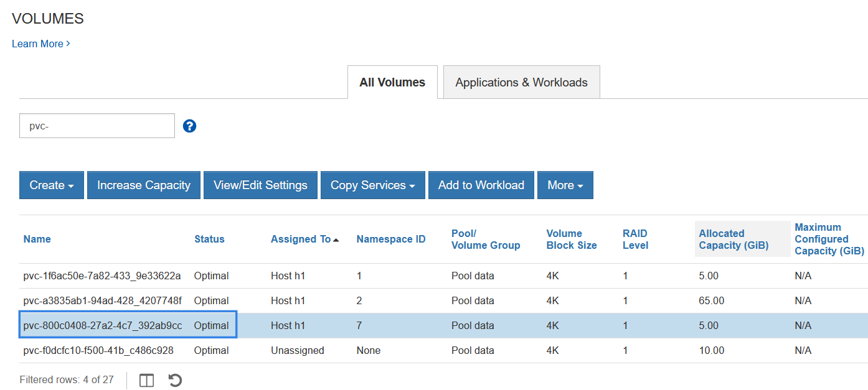This screenshot has height=390, width=868.
Task: Click Assigned To sort arrow indicator
Action: 336,240
